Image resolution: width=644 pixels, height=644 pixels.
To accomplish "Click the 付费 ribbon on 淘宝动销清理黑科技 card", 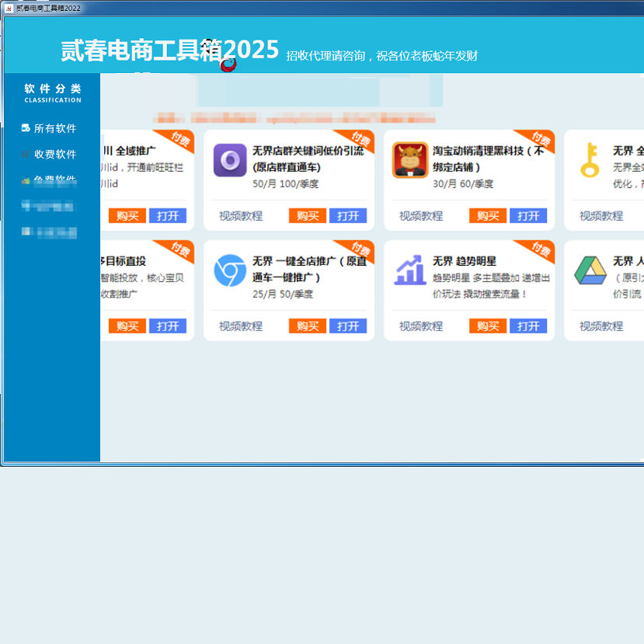I will (x=540, y=139).
